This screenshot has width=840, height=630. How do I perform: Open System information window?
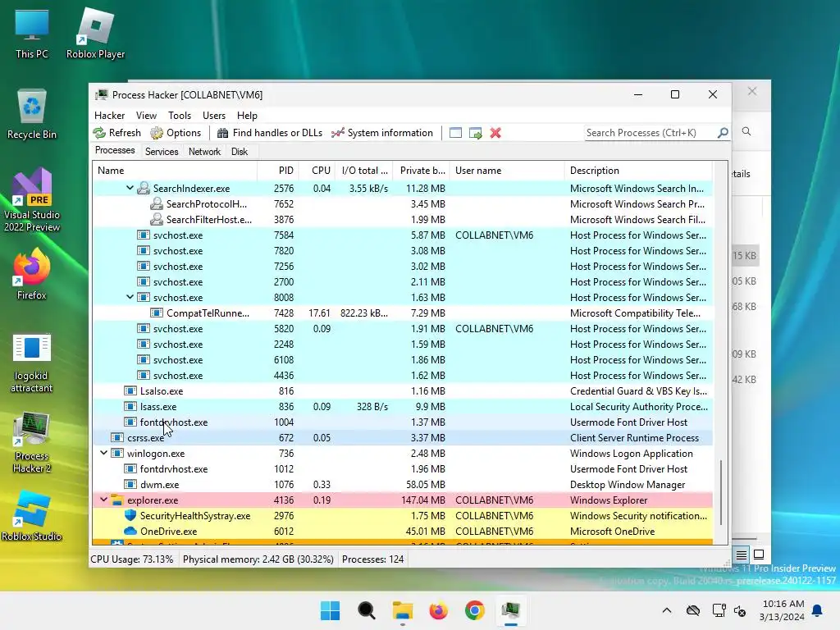(382, 133)
